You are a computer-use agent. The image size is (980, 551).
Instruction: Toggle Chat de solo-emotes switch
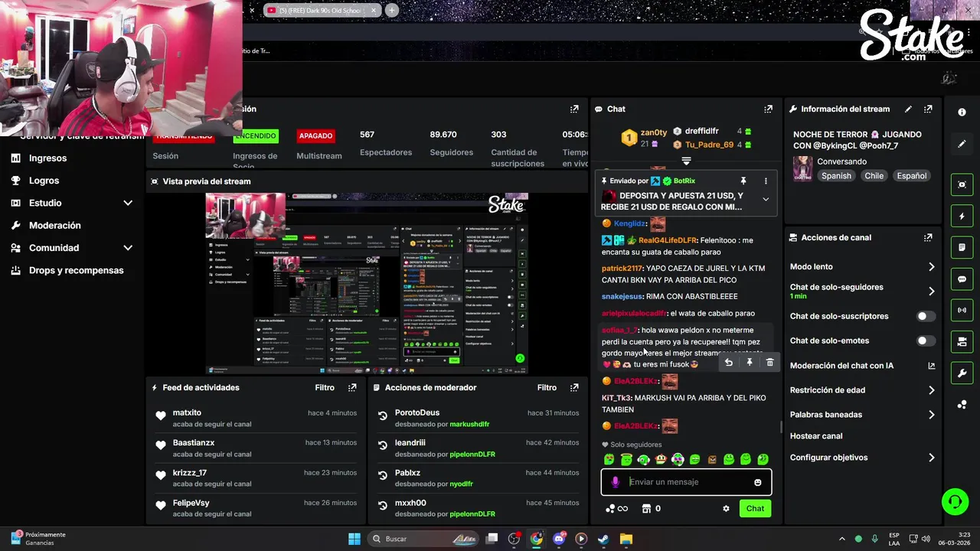tap(926, 341)
